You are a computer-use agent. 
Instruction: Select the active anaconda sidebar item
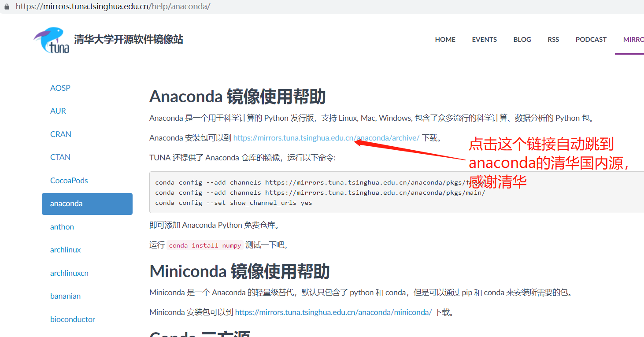click(x=87, y=204)
